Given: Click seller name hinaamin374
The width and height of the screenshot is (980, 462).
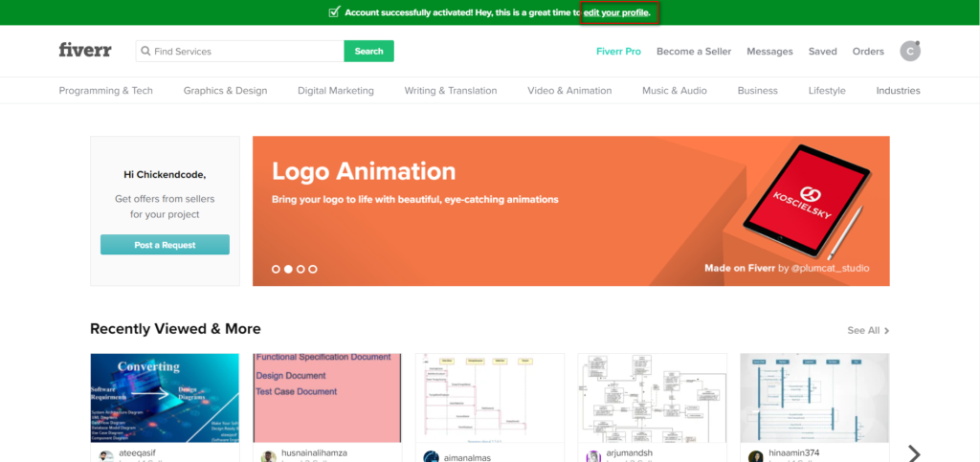Looking at the screenshot, I should coord(793,453).
